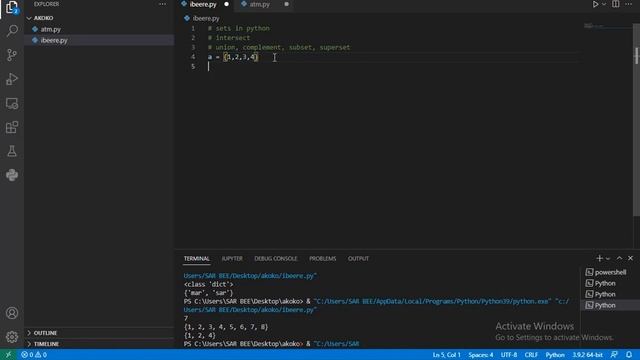
Task: Switch to the Output tab
Action: click(x=358, y=259)
